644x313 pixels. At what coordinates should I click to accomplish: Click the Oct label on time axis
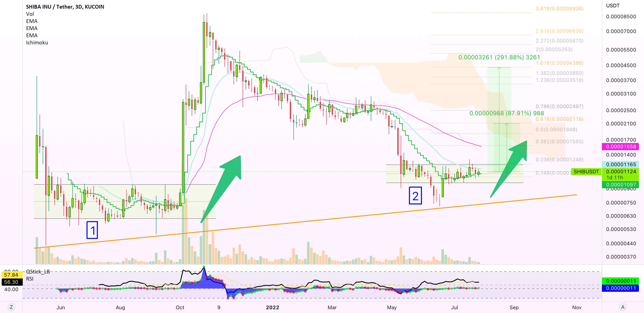(x=180, y=307)
